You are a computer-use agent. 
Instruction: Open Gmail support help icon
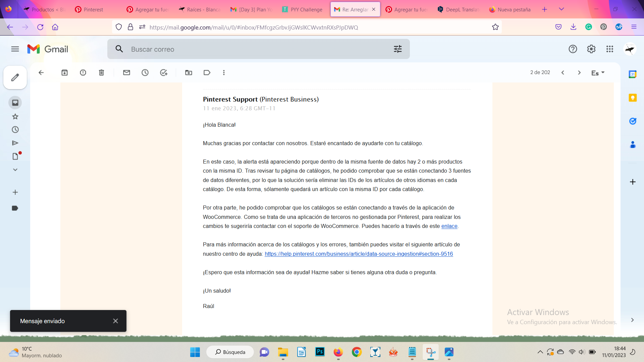click(x=573, y=49)
